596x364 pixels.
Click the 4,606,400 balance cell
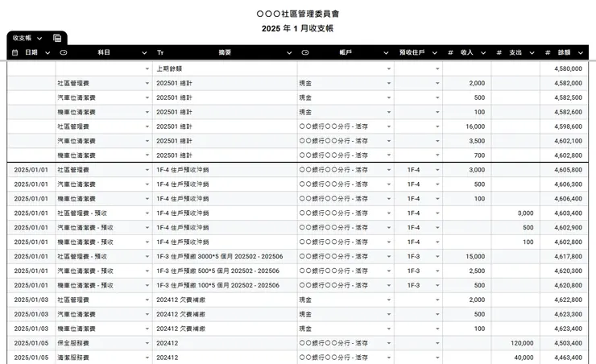[x=564, y=199]
